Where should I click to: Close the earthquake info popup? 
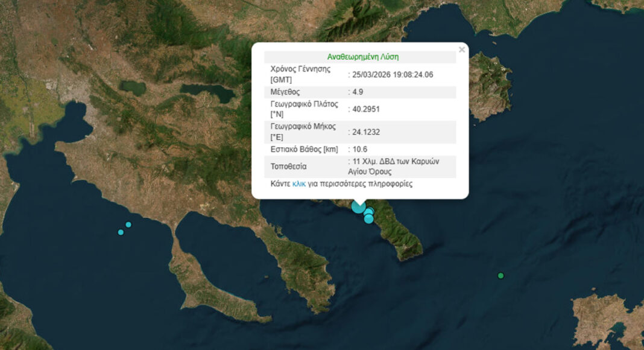462,50
